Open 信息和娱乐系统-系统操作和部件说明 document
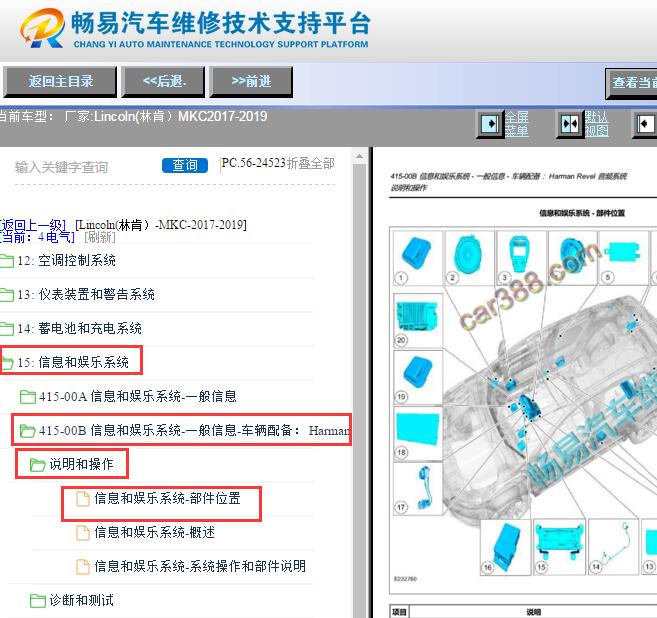657x618 pixels. [x=200, y=566]
